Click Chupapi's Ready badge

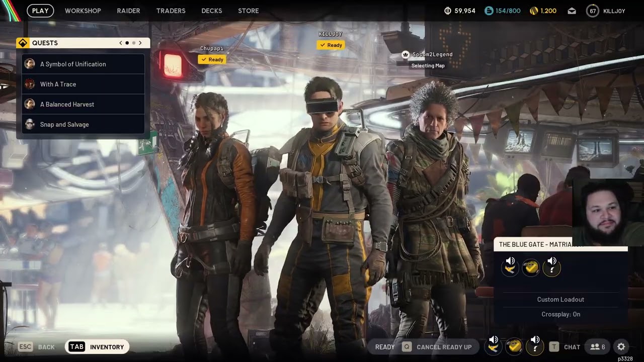click(212, 59)
